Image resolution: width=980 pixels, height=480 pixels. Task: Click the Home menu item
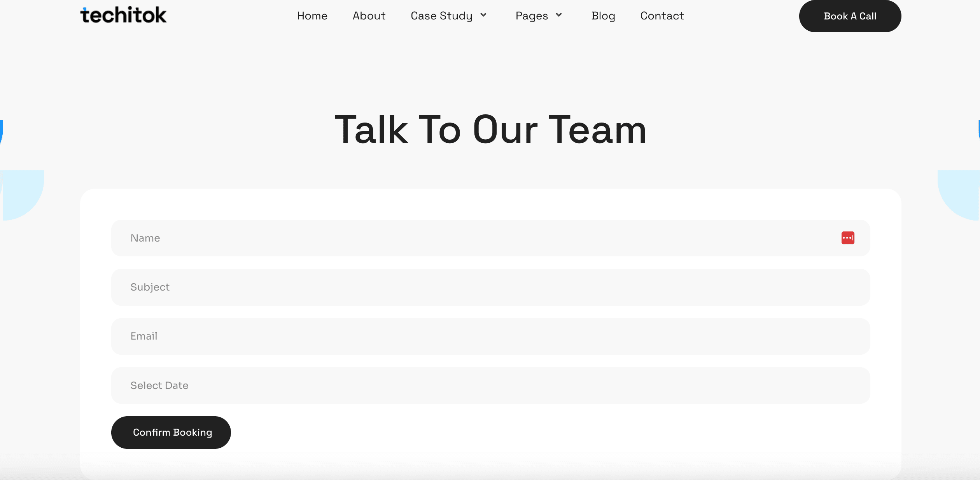coord(313,16)
